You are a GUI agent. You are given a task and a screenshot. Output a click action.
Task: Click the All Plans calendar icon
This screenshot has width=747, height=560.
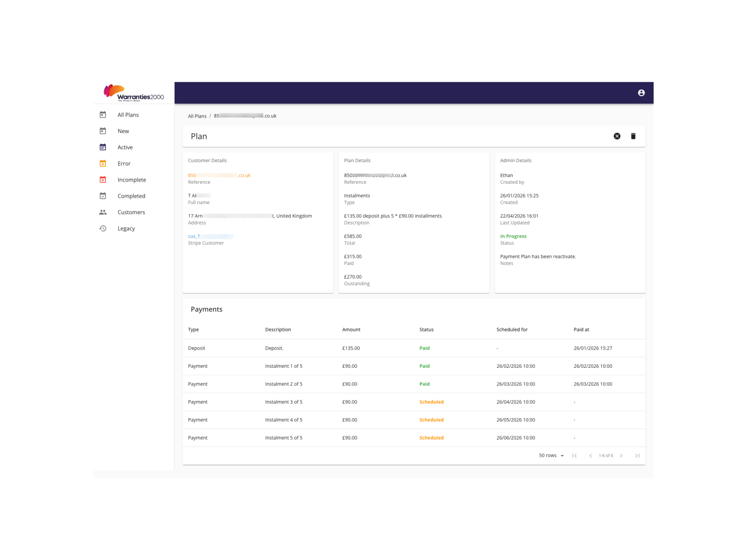tap(103, 115)
